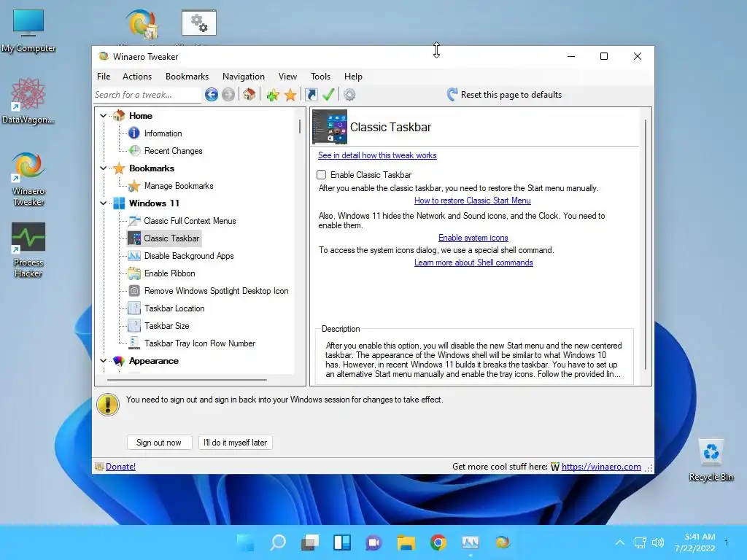Open See in detail how tweak works link
Image resolution: width=747 pixels, height=560 pixels.
coord(377,155)
